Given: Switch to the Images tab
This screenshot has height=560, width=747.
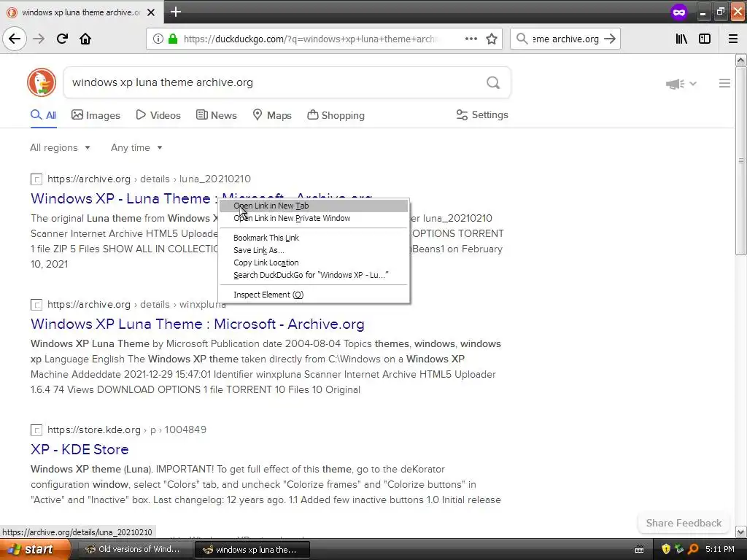Looking at the screenshot, I should click(96, 115).
